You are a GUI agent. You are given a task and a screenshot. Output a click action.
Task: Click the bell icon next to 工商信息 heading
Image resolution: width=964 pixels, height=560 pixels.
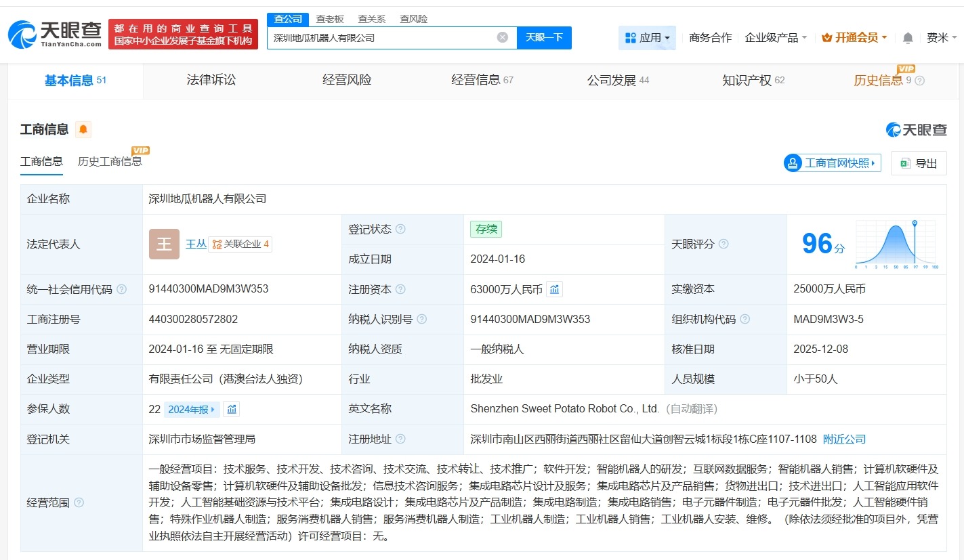(84, 129)
